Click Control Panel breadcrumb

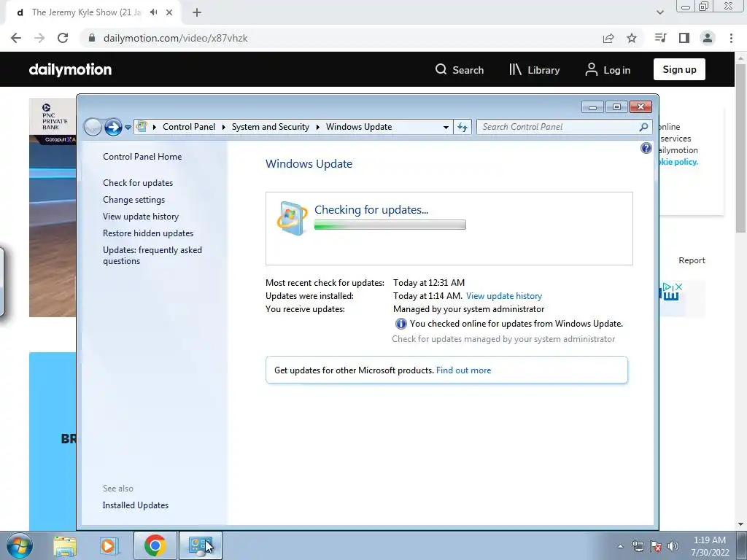coord(189,127)
